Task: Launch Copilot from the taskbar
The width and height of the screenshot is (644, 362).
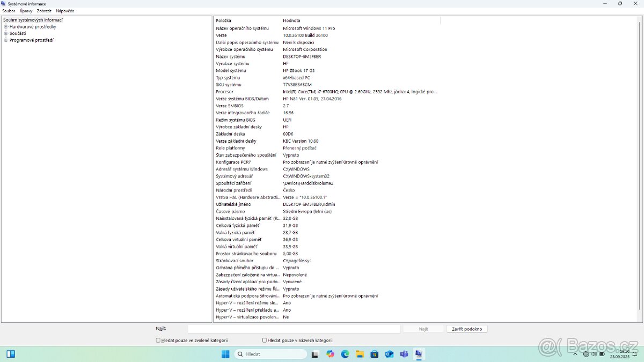Action: [330, 354]
